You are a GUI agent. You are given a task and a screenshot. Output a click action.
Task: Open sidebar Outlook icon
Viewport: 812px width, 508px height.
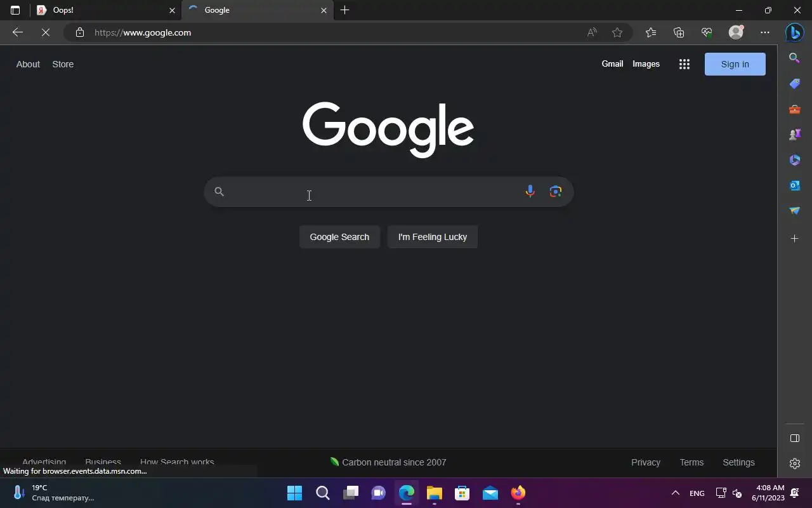pyautogui.click(x=795, y=185)
